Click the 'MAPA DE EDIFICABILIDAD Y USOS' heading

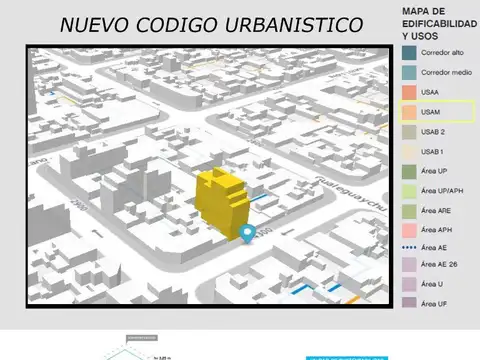click(439, 24)
